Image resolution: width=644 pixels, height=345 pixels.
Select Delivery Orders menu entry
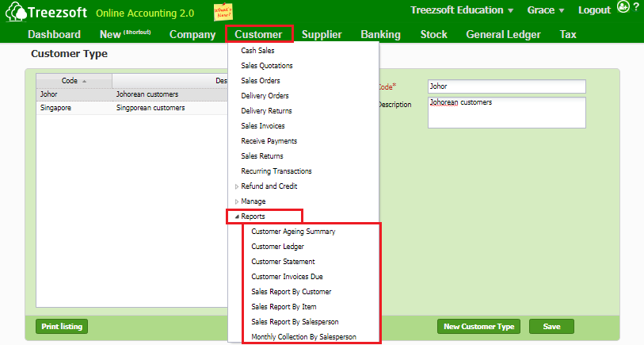click(x=265, y=96)
